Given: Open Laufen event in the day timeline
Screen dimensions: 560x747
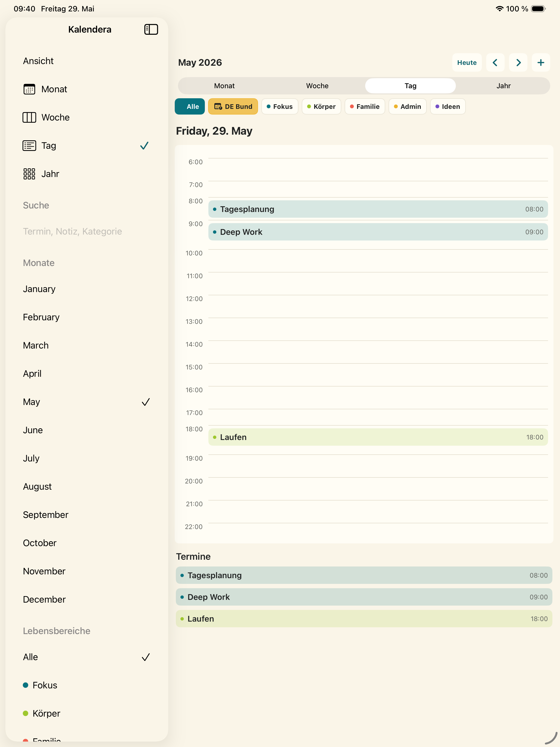Looking at the screenshot, I should (378, 437).
